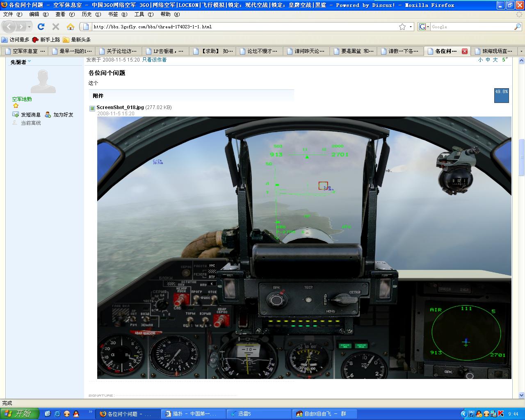Open 只看该作者 filter link
525x420 pixels.
coord(154,60)
